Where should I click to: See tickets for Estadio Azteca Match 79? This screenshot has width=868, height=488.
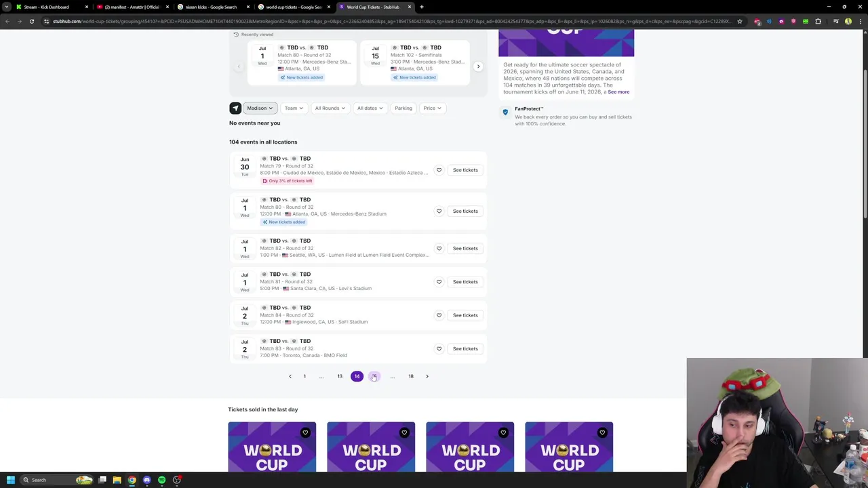click(465, 170)
